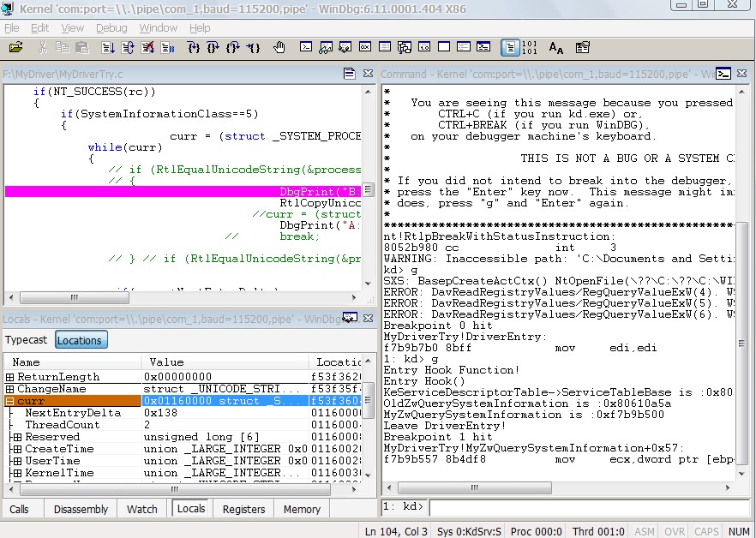The image size is (756, 538).
Task: Expand the ReturnLength local variable
Action: pos(9,376)
